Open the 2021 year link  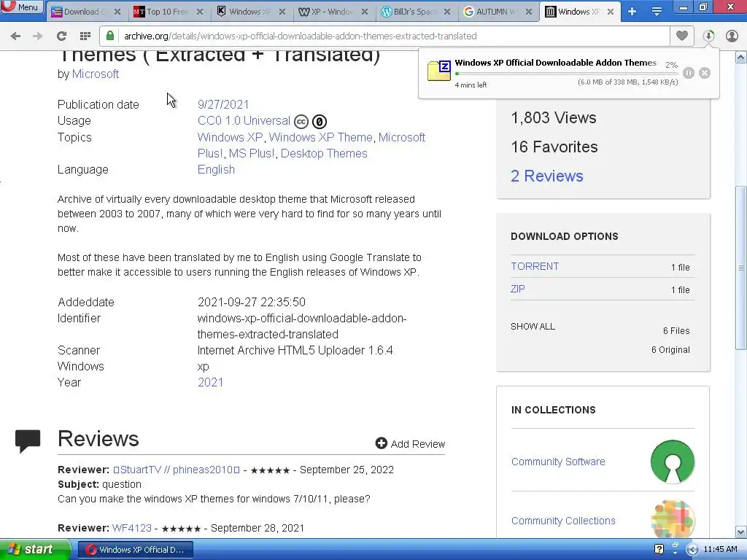[x=210, y=382]
